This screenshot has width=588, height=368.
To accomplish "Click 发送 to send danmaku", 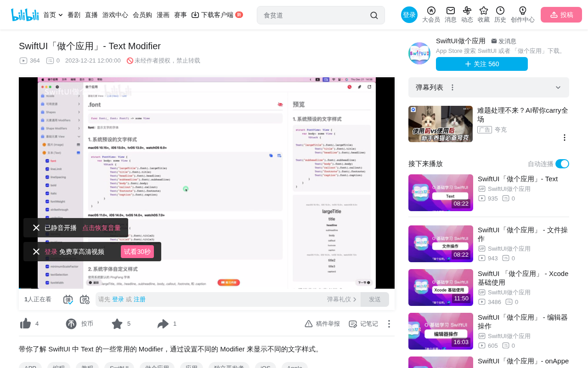I will click(x=375, y=299).
